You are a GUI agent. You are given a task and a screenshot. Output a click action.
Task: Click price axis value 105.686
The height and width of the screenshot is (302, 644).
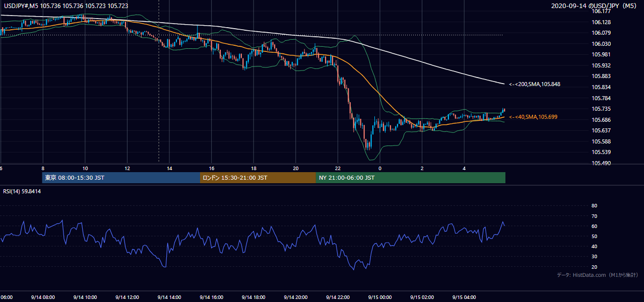[601, 120]
